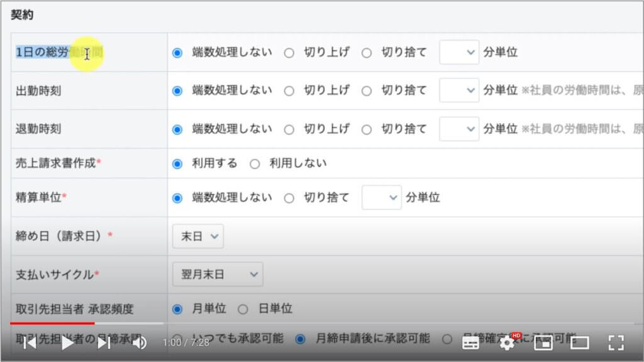Skip to the previous video
The image size is (644, 362).
(30, 343)
